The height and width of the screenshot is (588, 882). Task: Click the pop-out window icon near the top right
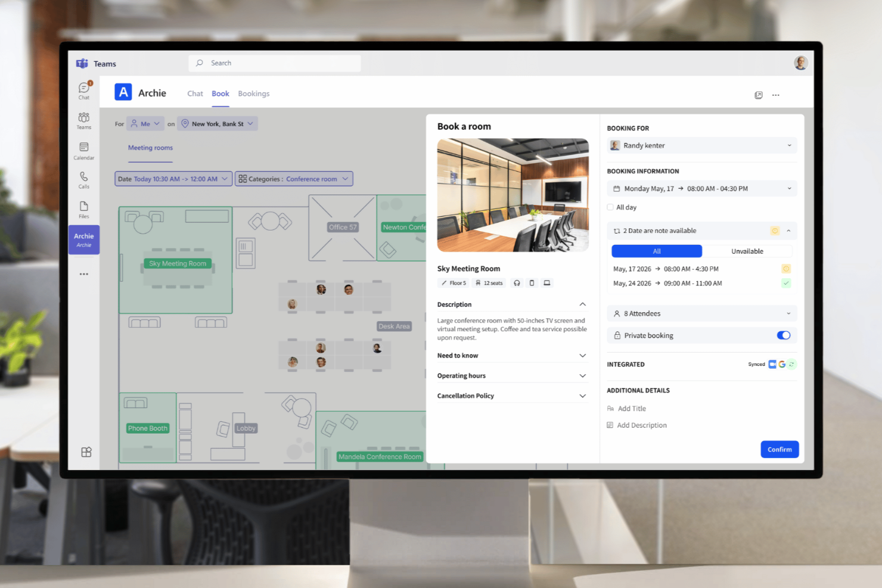coord(758,95)
